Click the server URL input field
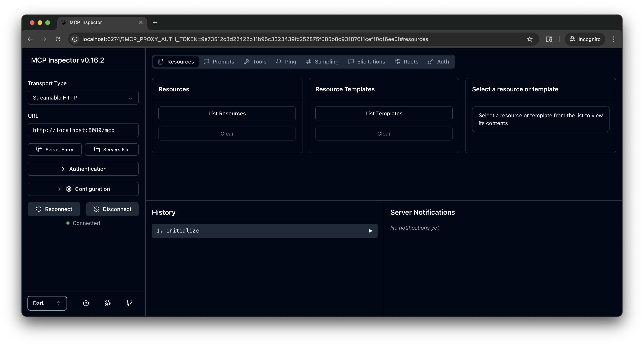The width and height of the screenshot is (644, 345). pyautogui.click(x=83, y=130)
